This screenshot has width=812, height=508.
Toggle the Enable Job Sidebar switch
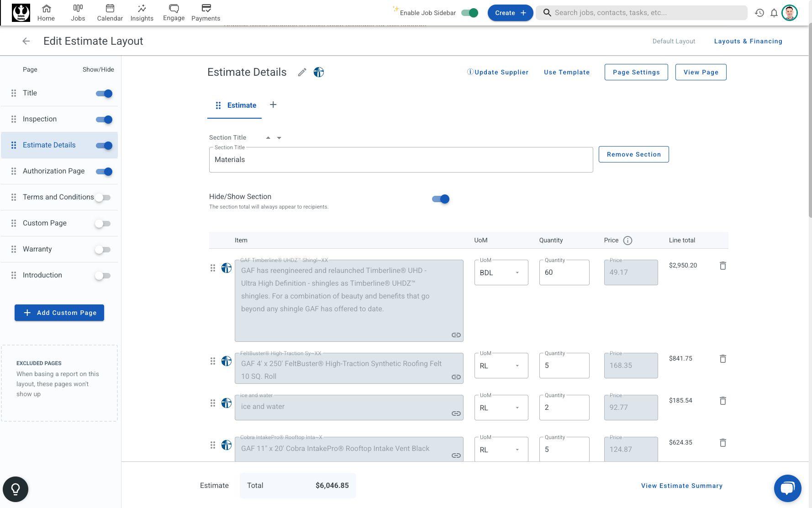[x=469, y=13]
